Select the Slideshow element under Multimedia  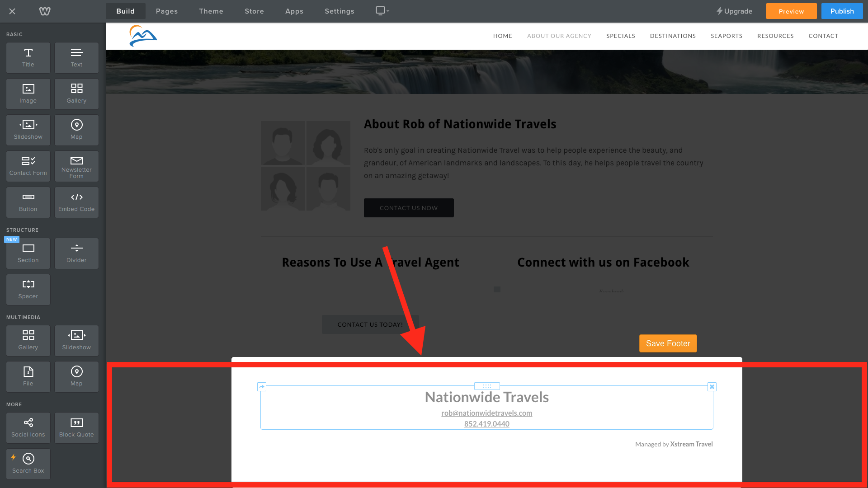(x=76, y=341)
